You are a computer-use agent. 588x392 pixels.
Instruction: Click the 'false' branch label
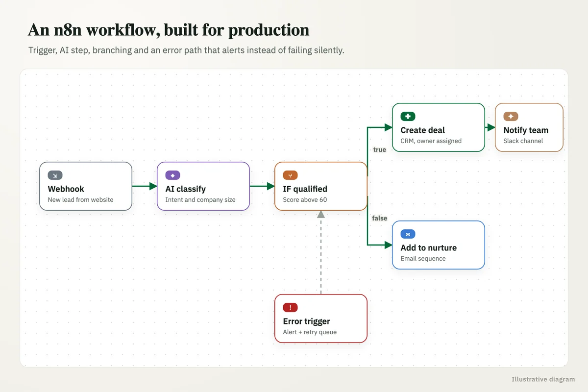tap(380, 218)
